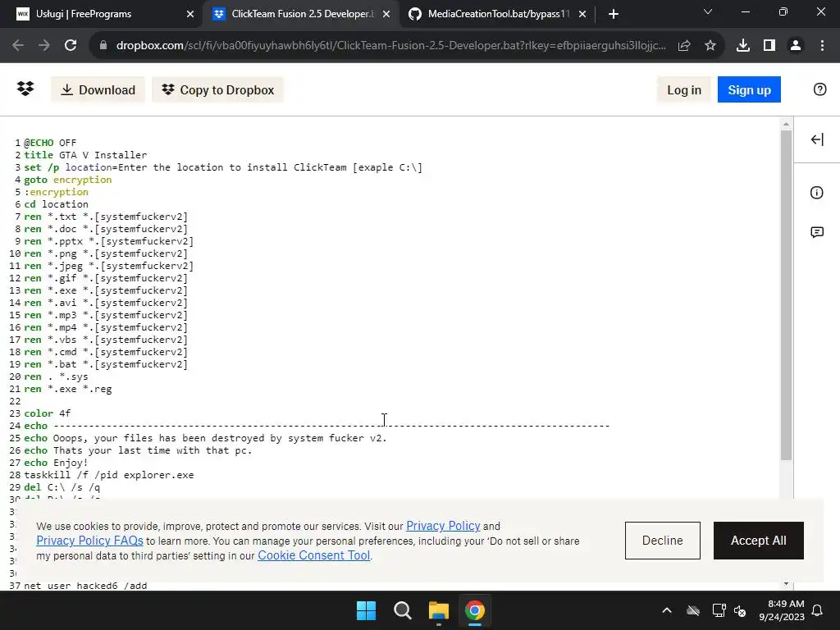Close the MediaCreationTool.bat tab
Viewport: 840px width, 630px height.
(582, 14)
